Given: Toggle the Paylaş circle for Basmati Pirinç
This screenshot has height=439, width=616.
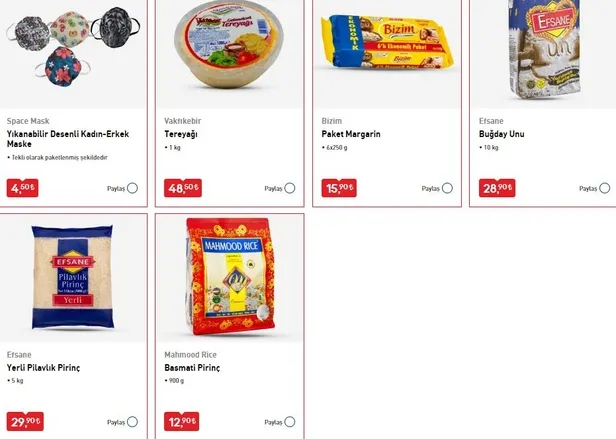Looking at the screenshot, I should click(x=290, y=422).
